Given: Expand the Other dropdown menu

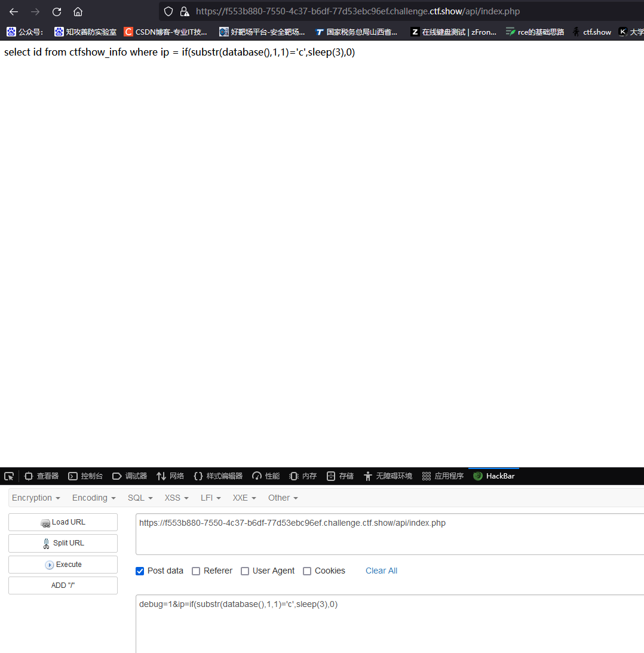Looking at the screenshot, I should click(x=283, y=498).
